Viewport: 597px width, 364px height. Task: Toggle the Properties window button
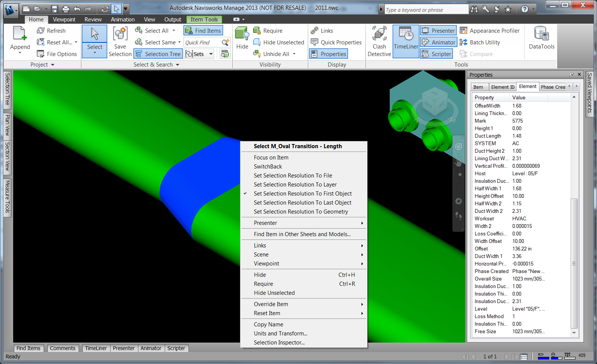tap(328, 54)
